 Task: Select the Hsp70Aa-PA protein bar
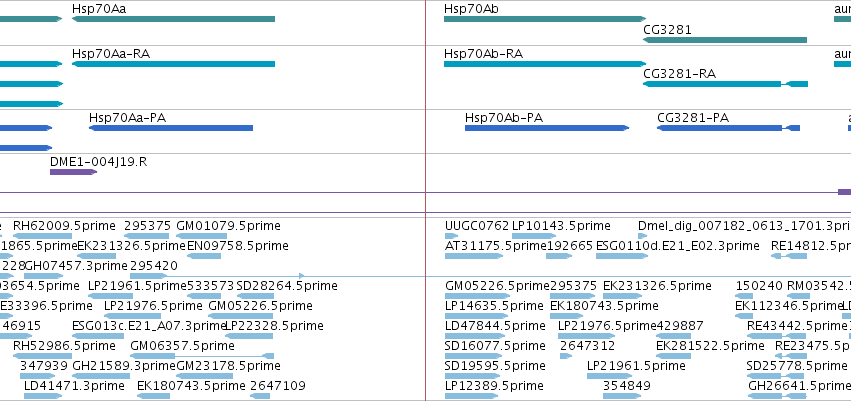(171, 128)
